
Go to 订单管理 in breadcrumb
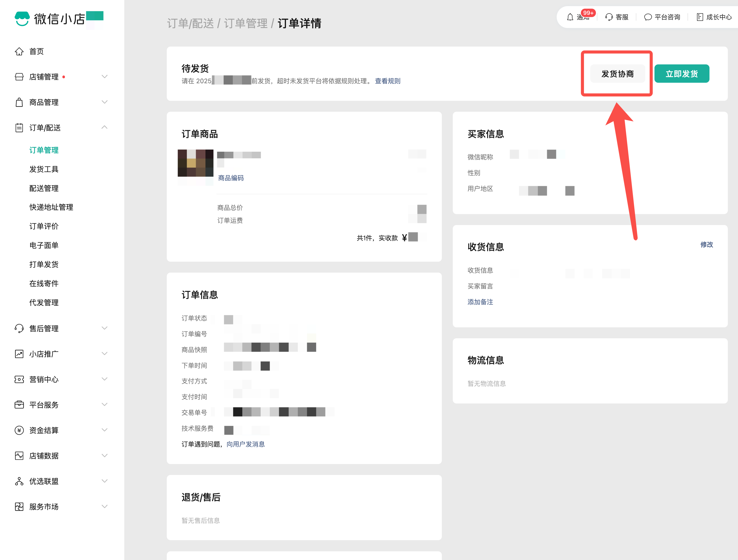(x=245, y=23)
